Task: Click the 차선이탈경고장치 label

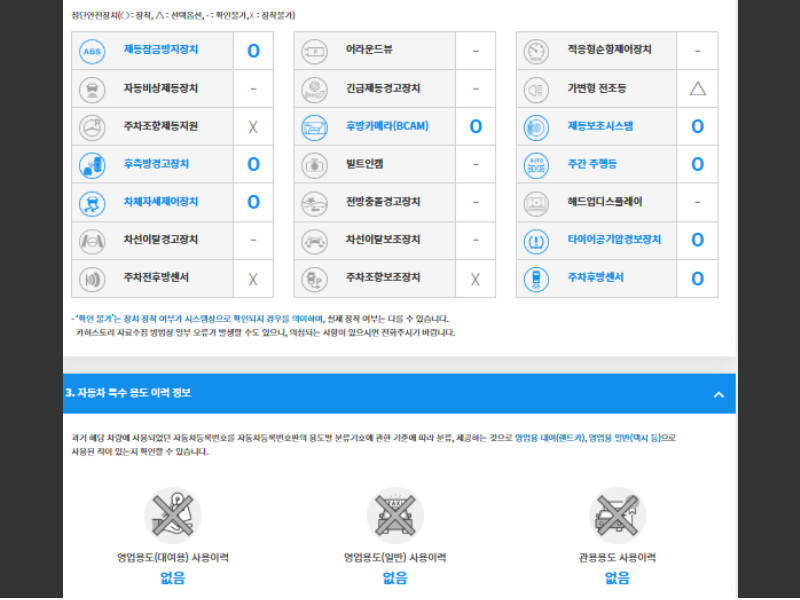Action: (x=161, y=239)
